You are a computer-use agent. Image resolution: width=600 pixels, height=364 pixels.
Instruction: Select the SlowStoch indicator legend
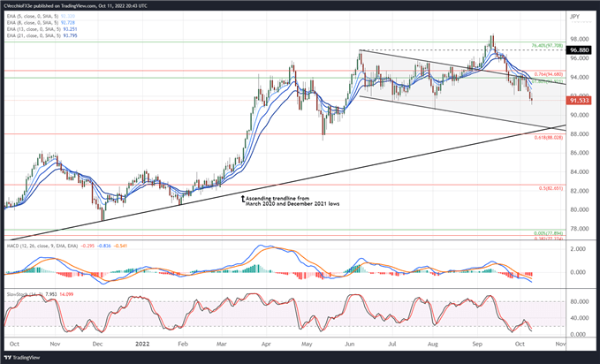tap(25, 294)
